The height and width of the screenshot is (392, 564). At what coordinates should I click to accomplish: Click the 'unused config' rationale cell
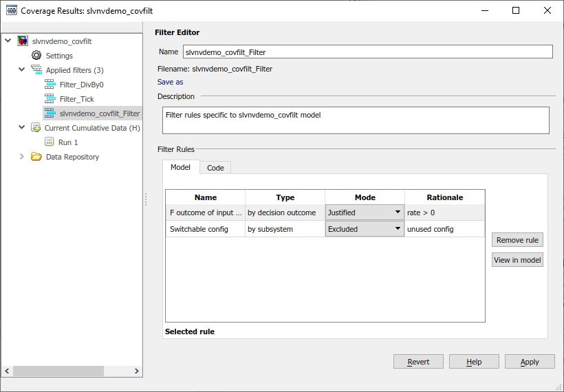(x=444, y=229)
